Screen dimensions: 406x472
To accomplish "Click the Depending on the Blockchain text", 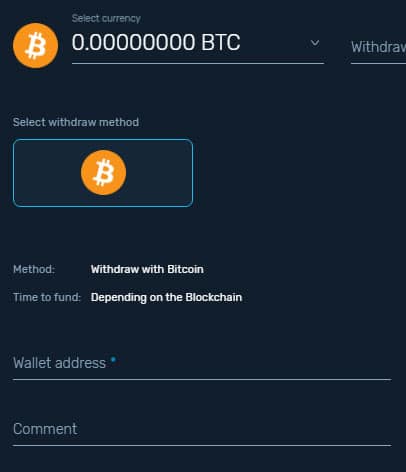I will click(x=166, y=297).
